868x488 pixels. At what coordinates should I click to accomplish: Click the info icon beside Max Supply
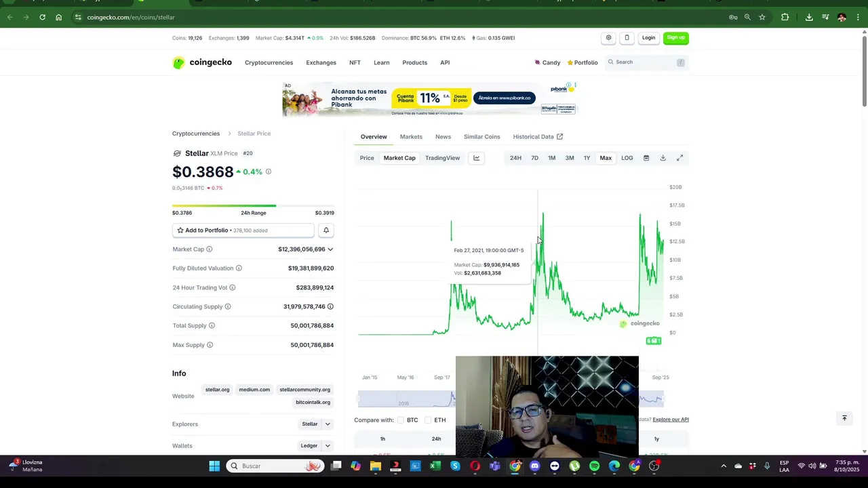tap(210, 345)
